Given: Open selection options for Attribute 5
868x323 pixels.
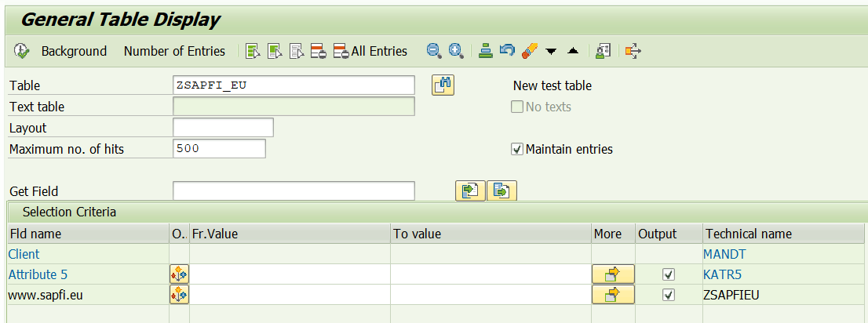Looking at the screenshot, I should 179,274.
